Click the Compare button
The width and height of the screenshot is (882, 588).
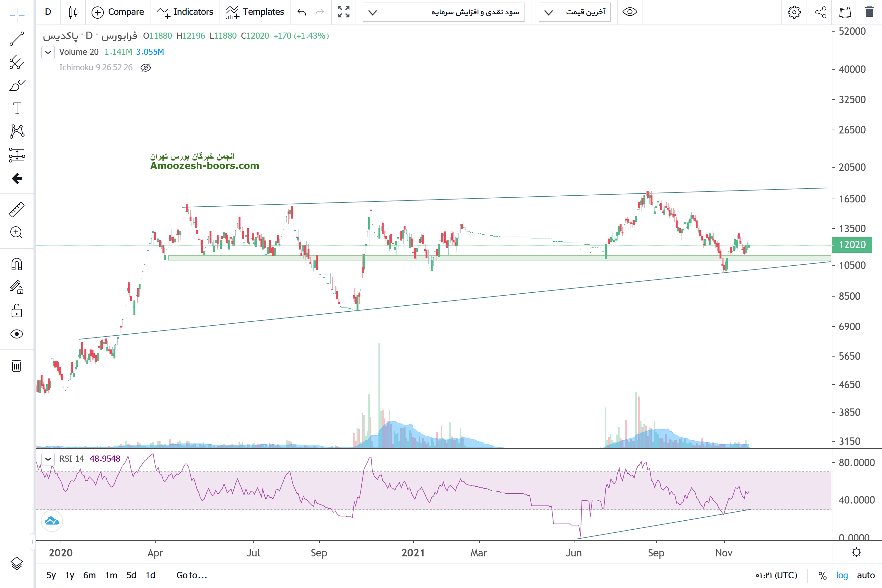click(x=118, y=12)
